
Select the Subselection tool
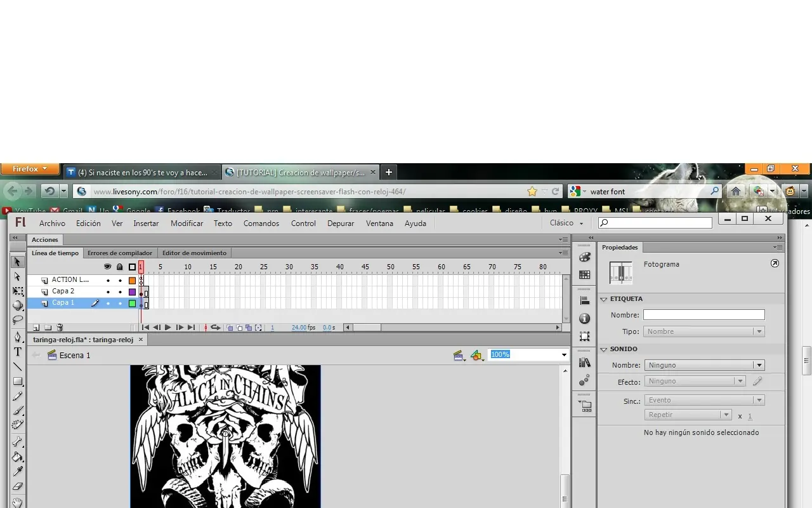(18, 277)
